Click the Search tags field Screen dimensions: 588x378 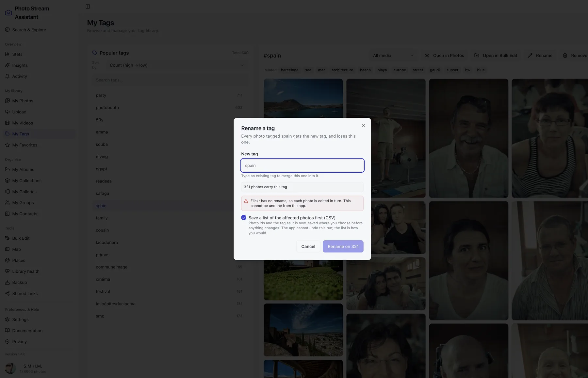tap(170, 80)
